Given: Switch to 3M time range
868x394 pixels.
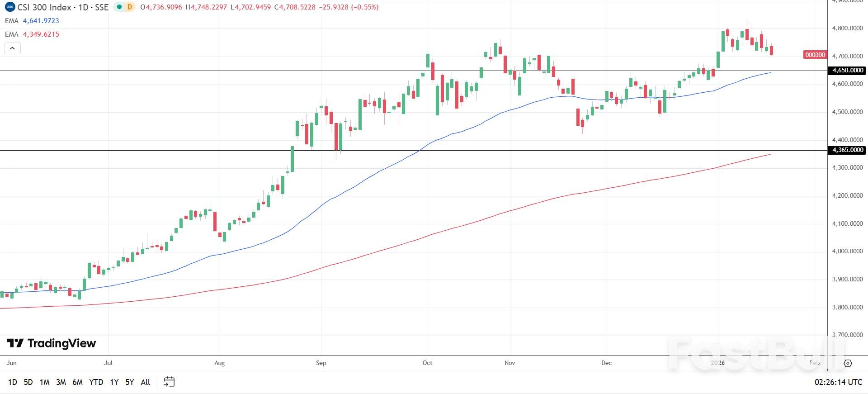Looking at the screenshot, I should (x=61, y=382).
